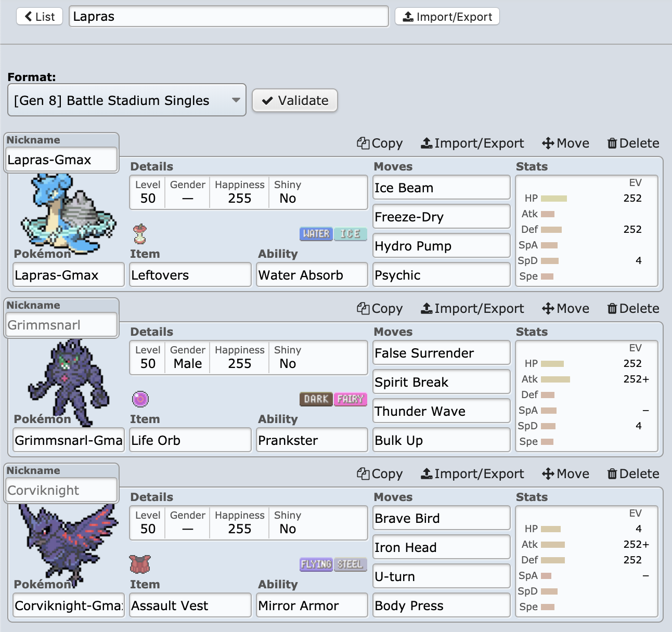Change the Life Orb item field
Viewport: 672px width, 632px height.
click(190, 440)
